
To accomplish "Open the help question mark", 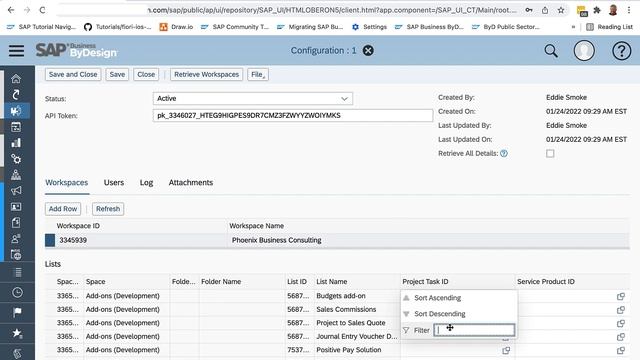I will point(622,51).
